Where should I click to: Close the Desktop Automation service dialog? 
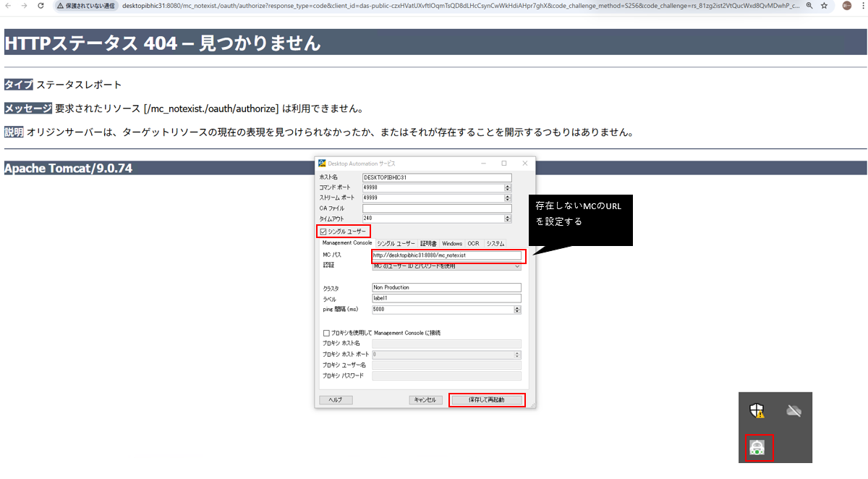(524, 164)
